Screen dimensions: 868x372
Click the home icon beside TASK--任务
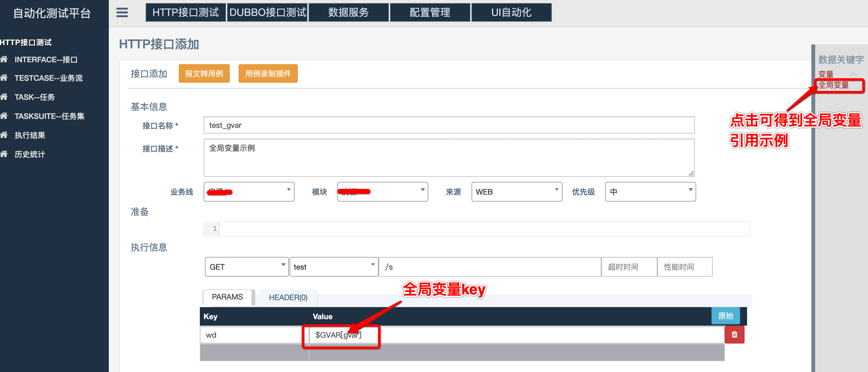click(4, 97)
